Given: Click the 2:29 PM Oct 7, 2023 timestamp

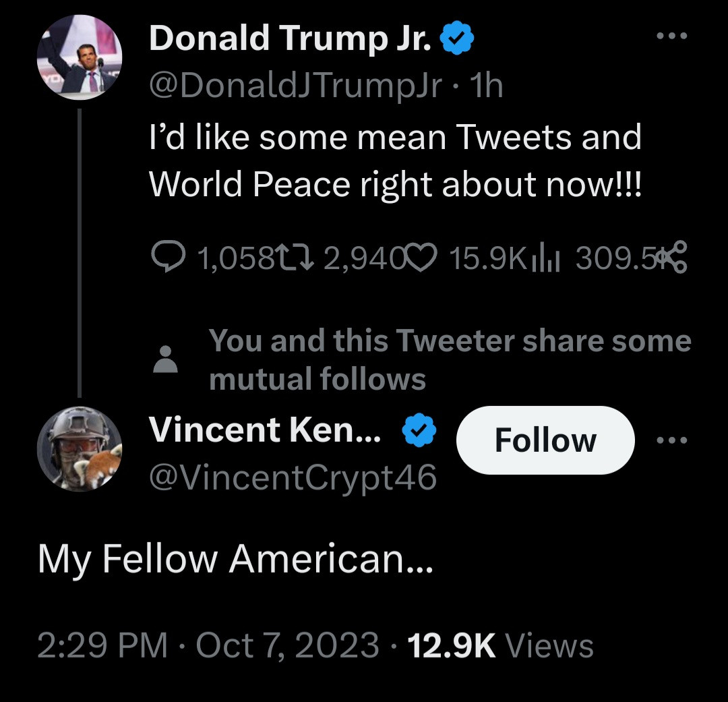Looking at the screenshot, I should 208,645.
